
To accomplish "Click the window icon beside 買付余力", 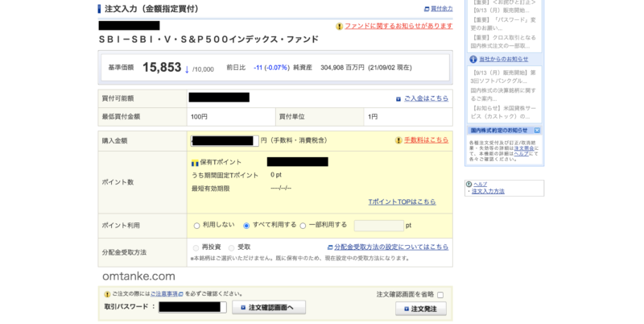I will pyautogui.click(x=427, y=9).
